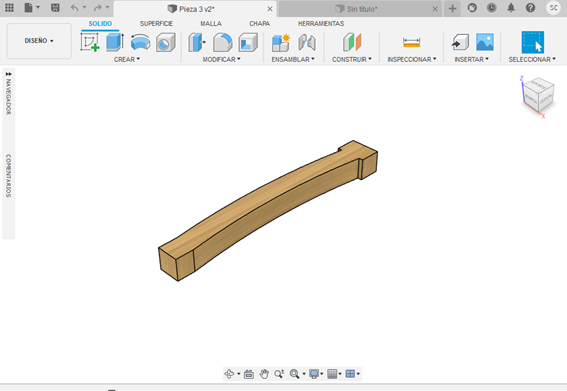Expand the INSPECCIONAR menu

pyautogui.click(x=412, y=59)
